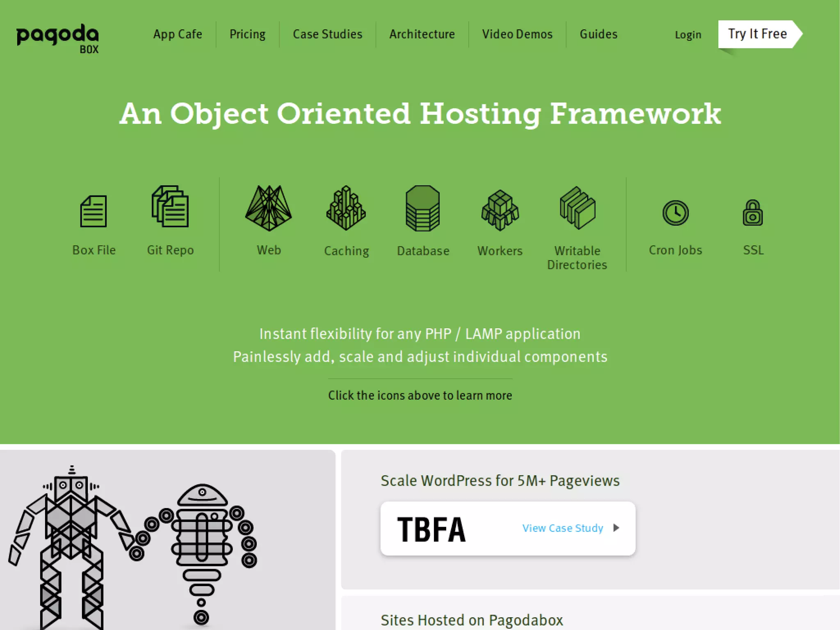Image resolution: width=840 pixels, height=630 pixels.
Task: Click the Cron Jobs clock icon
Action: pos(676,213)
